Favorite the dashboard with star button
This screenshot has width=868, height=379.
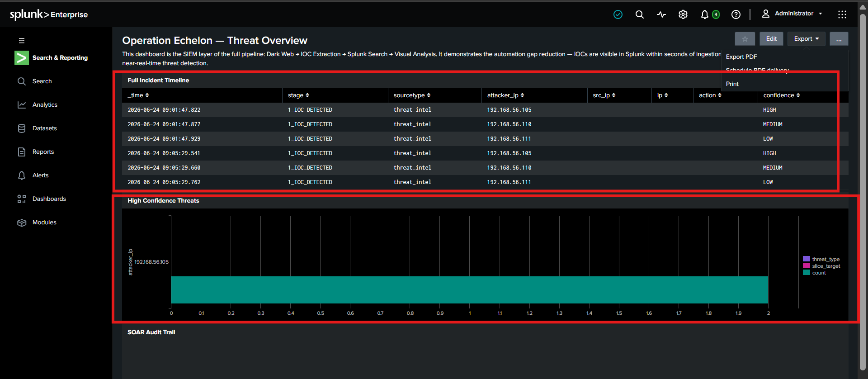click(x=745, y=39)
